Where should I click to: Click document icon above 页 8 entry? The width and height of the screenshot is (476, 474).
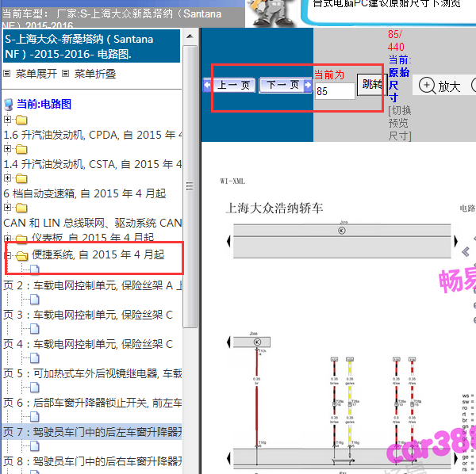tap(35, 446)
